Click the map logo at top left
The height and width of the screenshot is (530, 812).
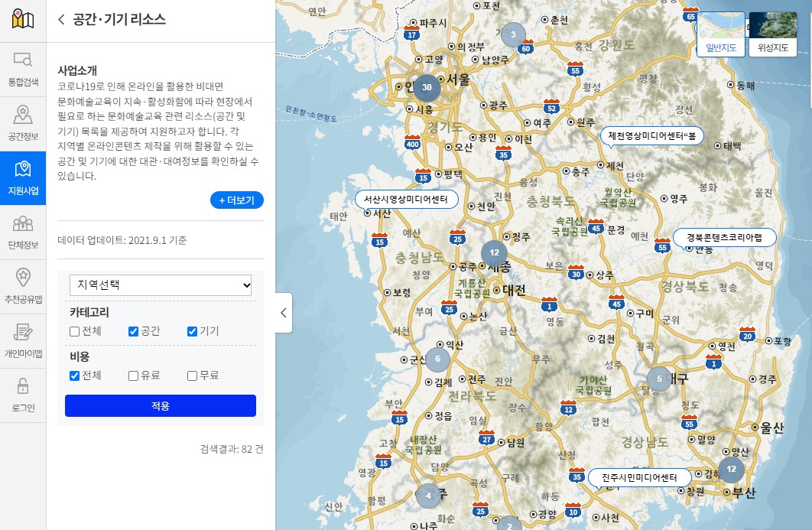23,17
